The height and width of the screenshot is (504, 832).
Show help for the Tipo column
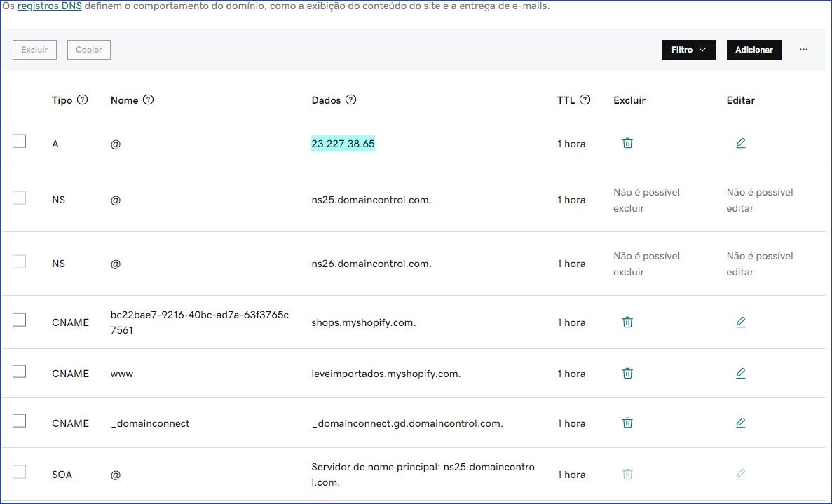pyautogui.click(x=82, y=100)
